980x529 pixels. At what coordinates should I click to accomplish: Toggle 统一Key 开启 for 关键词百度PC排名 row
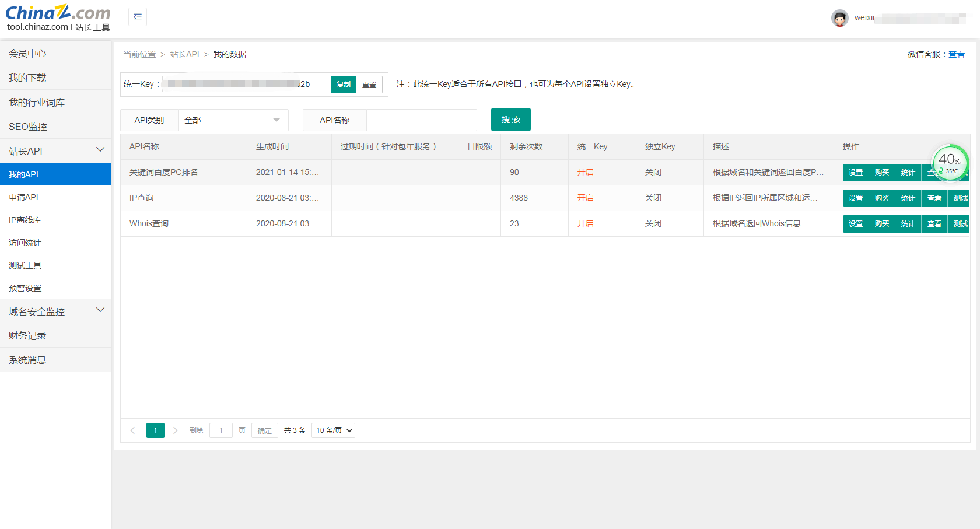(x=585, y=173)
